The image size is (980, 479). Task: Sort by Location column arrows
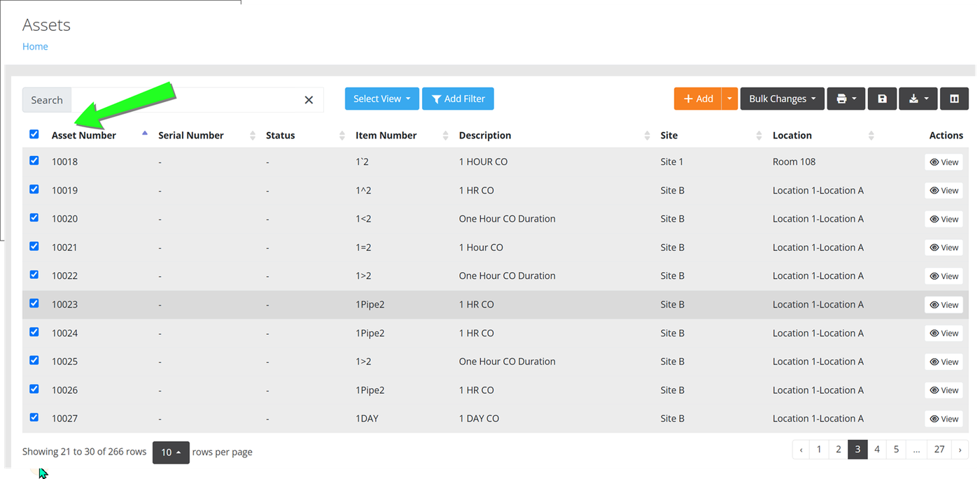(x=871, y=136)
